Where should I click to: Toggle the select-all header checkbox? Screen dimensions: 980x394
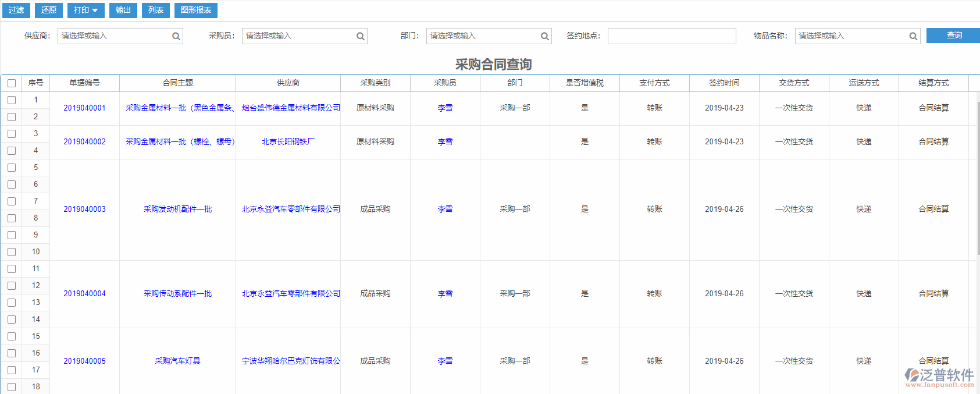(x=12, y=83)
